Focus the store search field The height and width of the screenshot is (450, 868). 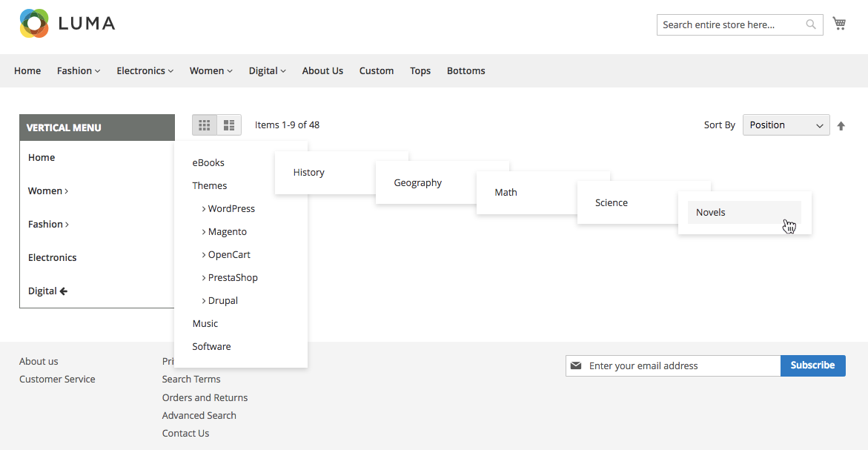[x=740, y=25]
